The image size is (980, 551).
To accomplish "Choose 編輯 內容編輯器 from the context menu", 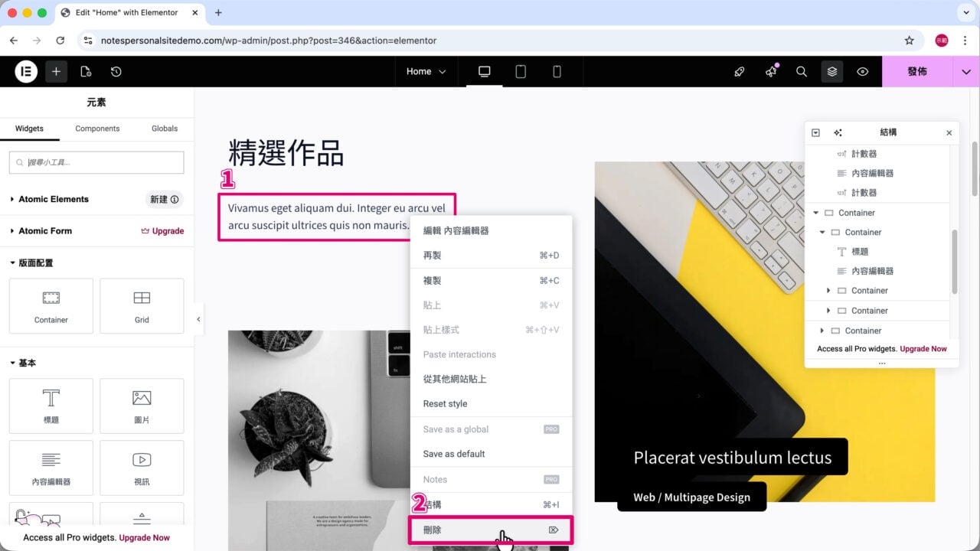I will 492,230.
